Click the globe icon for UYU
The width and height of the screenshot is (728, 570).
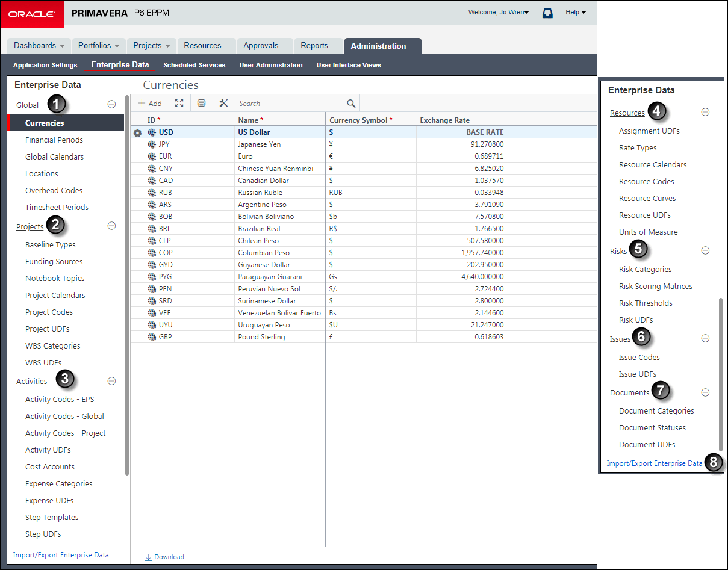pos(152,325)
